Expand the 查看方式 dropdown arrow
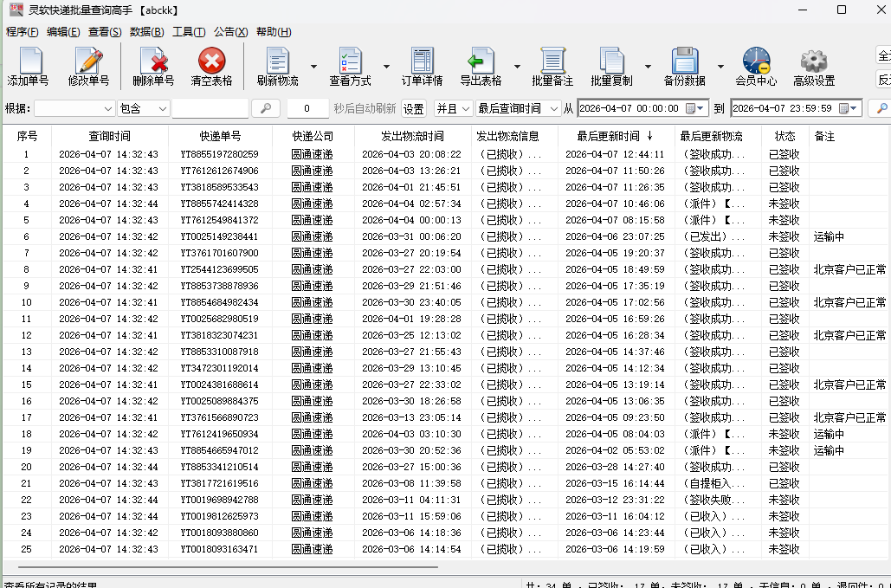Screen dimensions: 891x588 [x=386, y=67]
